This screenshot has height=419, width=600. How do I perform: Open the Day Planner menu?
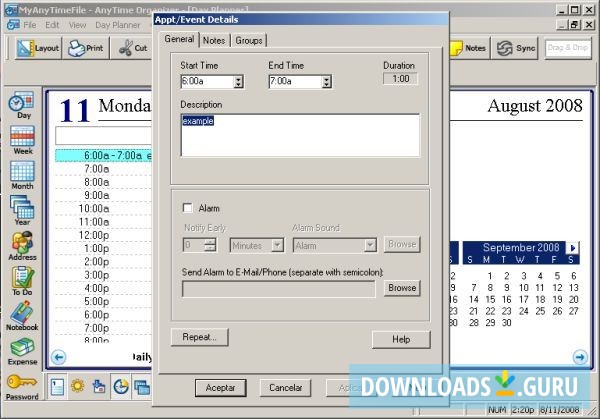(117, 25)
